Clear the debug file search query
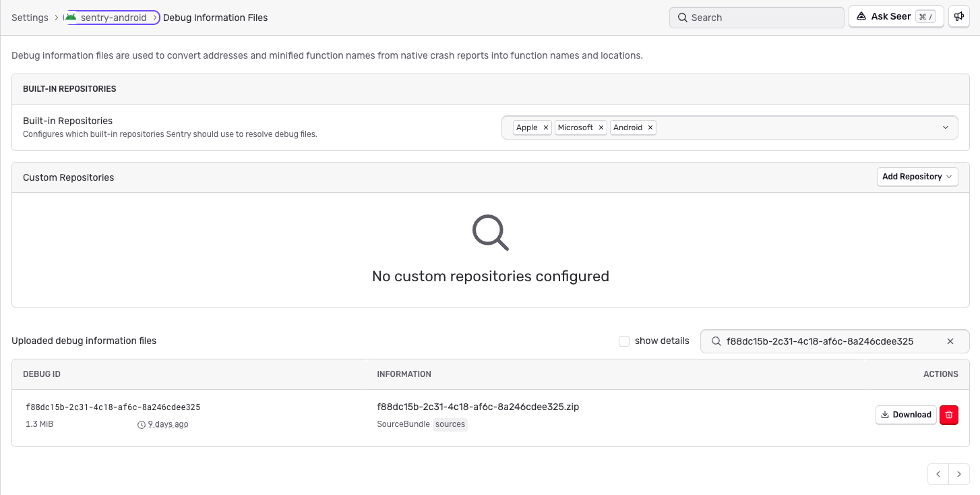 (x=950, y=341)
